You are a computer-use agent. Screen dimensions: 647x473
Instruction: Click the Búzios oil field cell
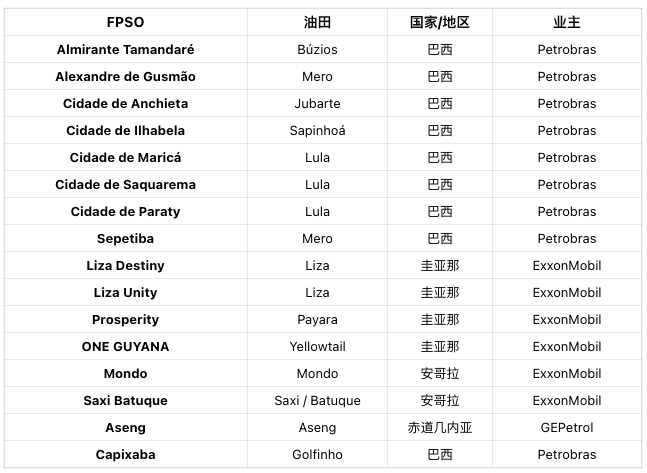pos(317,50)
